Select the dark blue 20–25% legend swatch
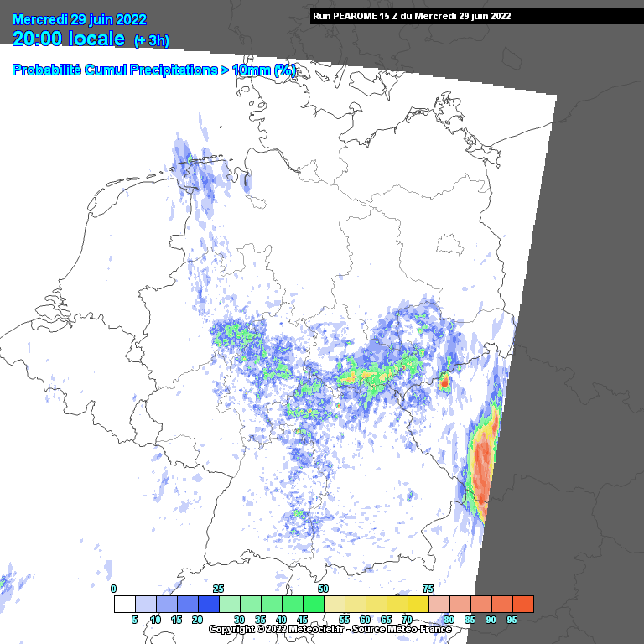Image resolution: width=644 pixels, height=644 pixels. tap(208, 604)
